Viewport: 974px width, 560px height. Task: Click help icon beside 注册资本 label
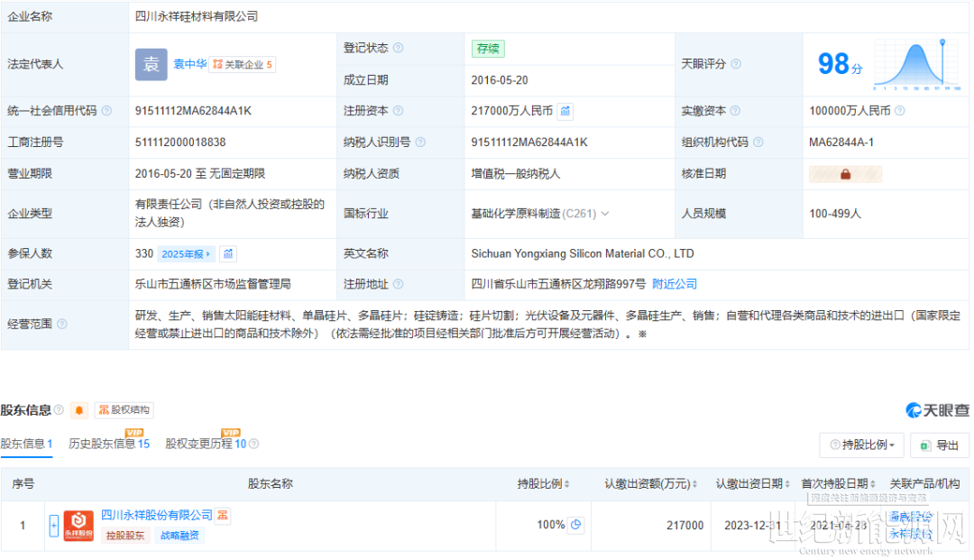[x=399, y=111]
